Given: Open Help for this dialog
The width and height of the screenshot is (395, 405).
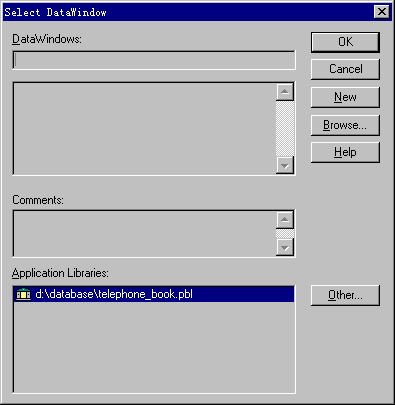Looking at the screenshot, I should pos(345,152).
